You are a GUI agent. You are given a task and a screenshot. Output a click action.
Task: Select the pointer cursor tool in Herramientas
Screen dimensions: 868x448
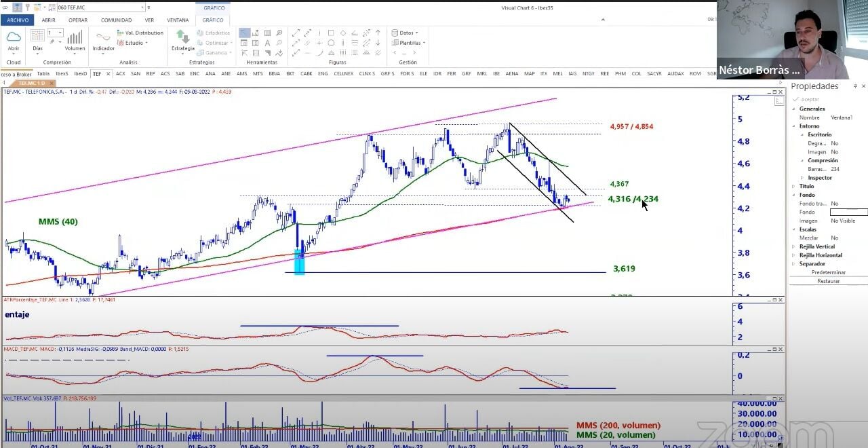click(244, 33)
